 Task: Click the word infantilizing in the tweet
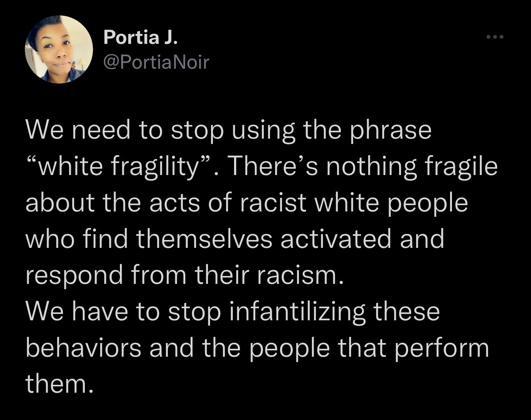coord(297,312)
